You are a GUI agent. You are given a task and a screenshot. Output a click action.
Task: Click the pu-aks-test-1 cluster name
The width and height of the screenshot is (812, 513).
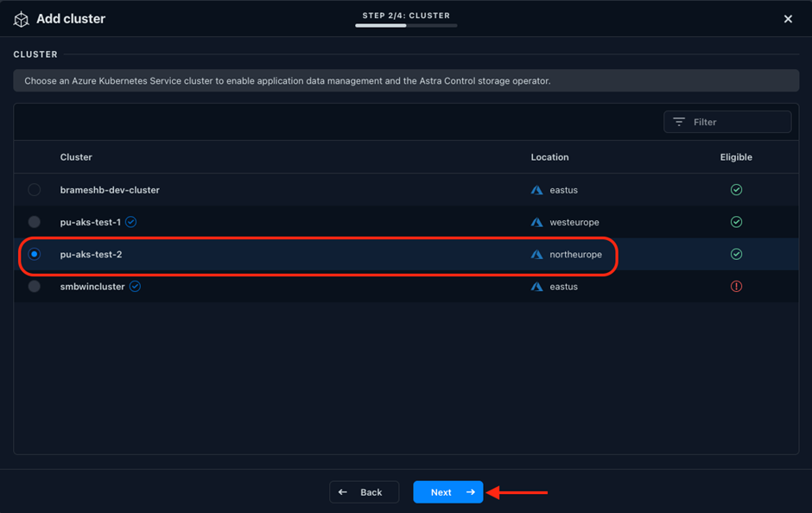click(x=90, y=222)
